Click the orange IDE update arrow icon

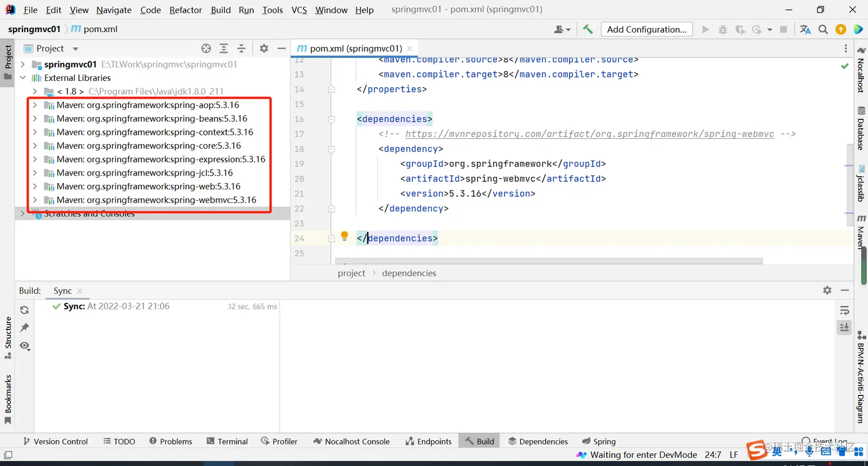pos(840,29)
